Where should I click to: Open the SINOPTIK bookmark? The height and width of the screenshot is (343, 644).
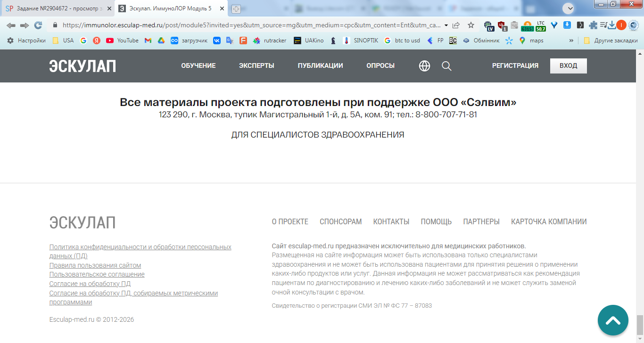[360, 41]
